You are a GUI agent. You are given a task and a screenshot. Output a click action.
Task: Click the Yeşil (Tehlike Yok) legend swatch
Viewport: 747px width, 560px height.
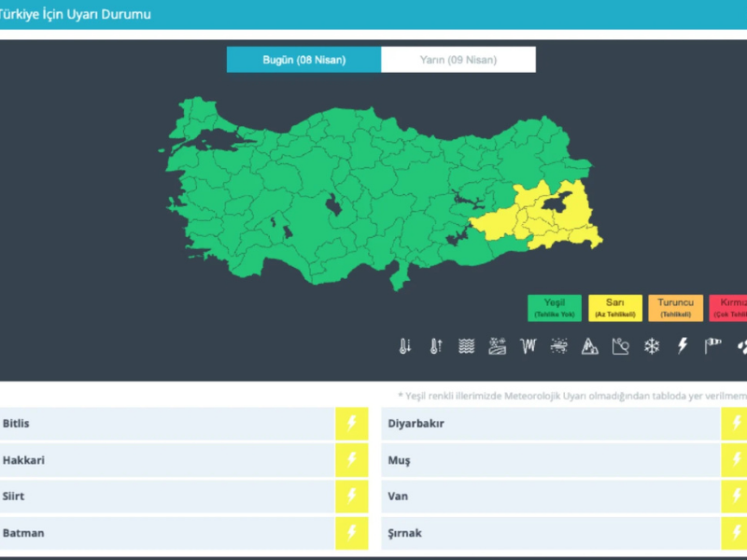click(554, 308)
